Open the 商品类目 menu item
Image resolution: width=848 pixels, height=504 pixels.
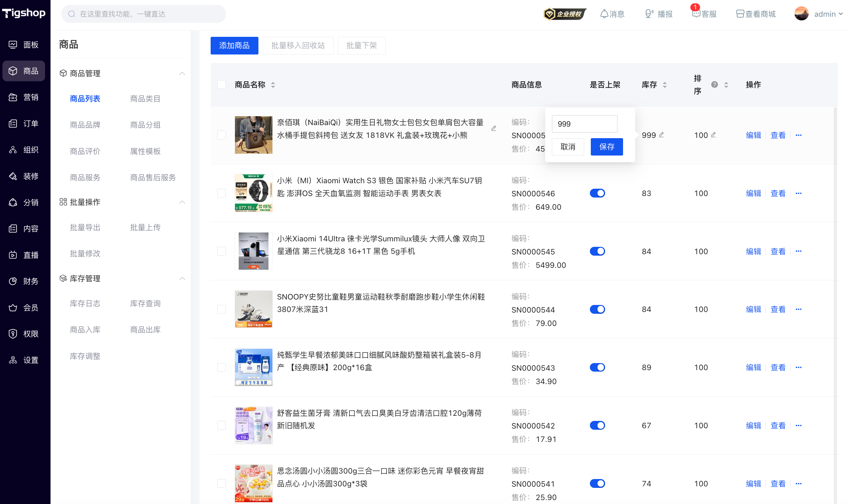pos(145,99)
